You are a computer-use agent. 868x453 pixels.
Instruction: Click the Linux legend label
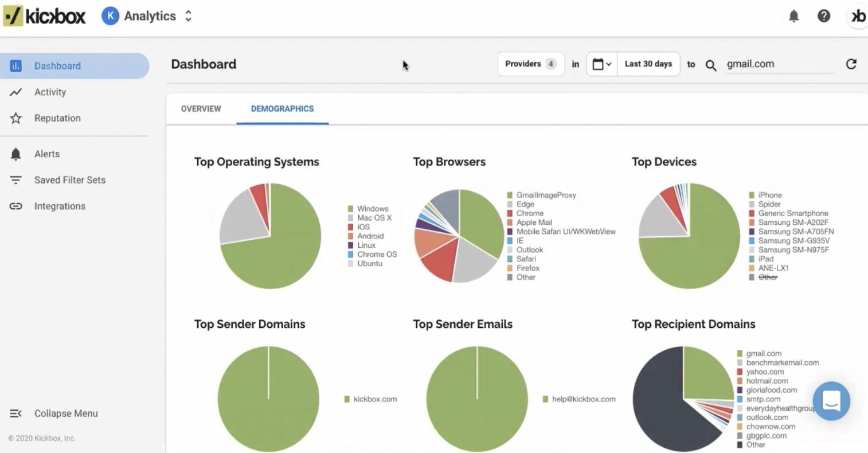[366, 245]
